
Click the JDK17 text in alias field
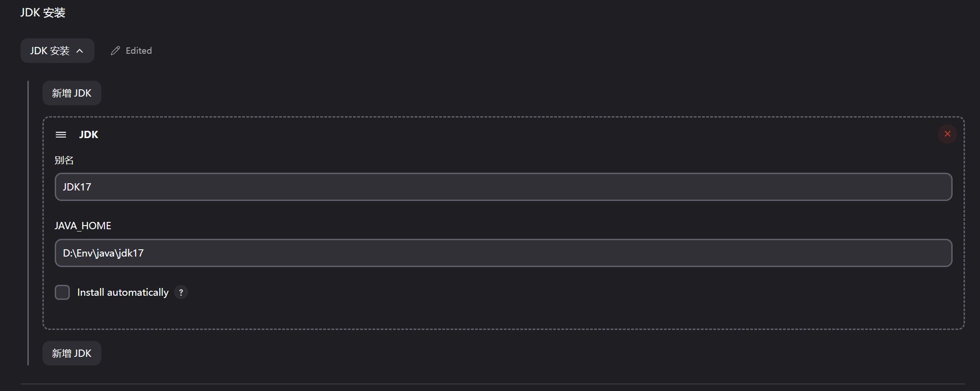[77, 187]
